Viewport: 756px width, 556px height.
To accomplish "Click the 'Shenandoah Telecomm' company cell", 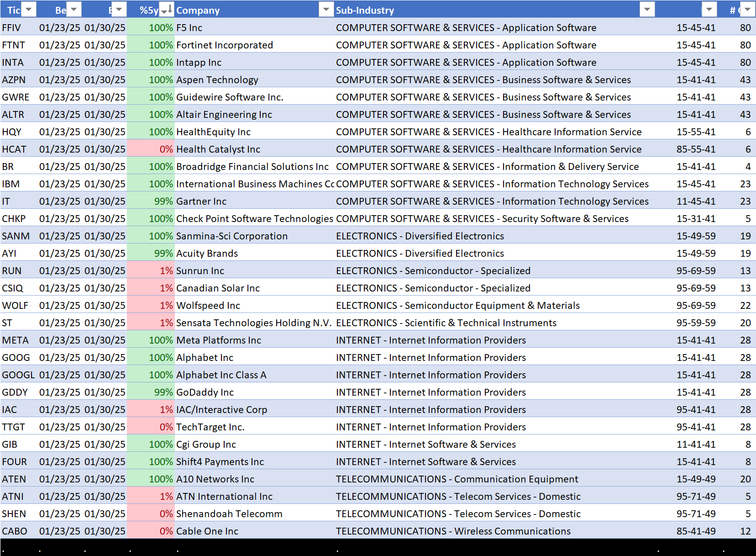I will (x=254, y=514).
